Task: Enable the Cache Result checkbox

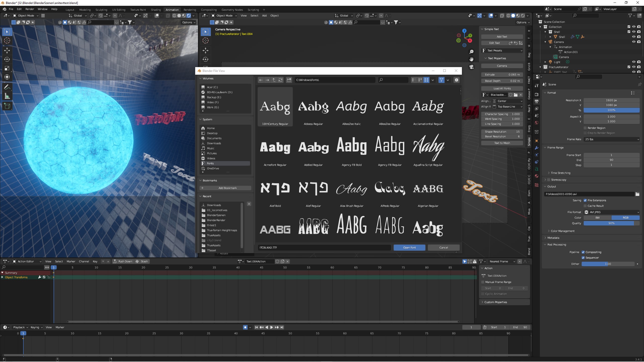Action: tap(585, 206)
